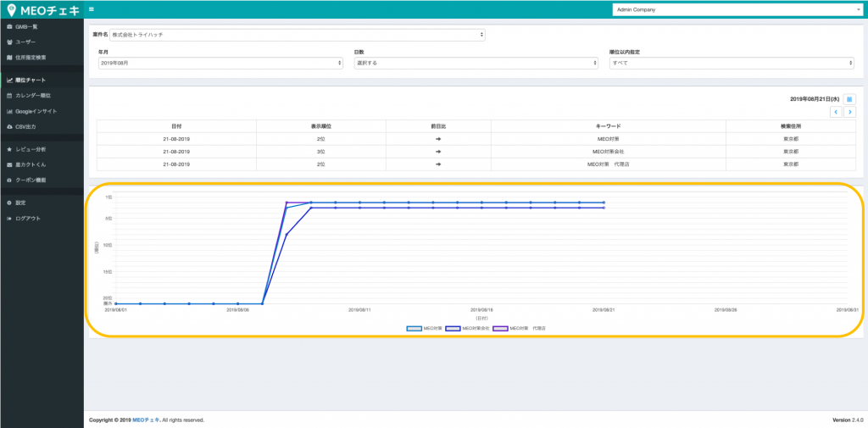Click the 住所指定検索 map icon
The image size is (868, 428).
[x=9, y=58]
